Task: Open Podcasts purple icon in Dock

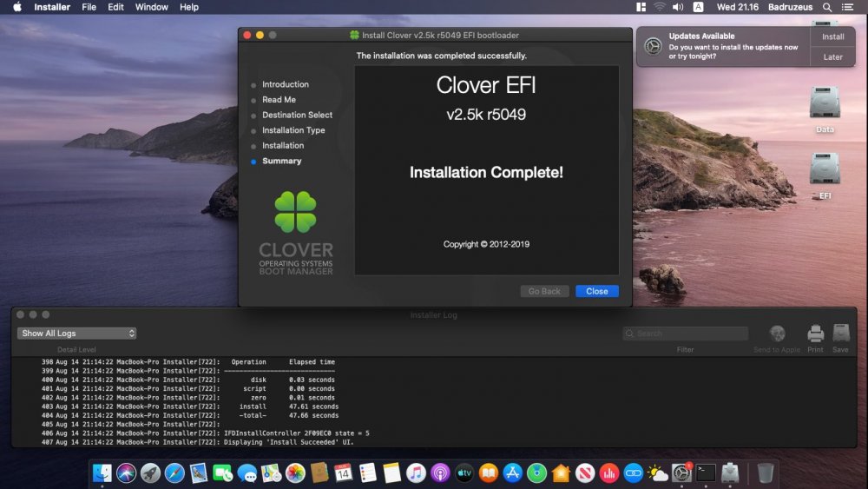Action: click(440, 473)
